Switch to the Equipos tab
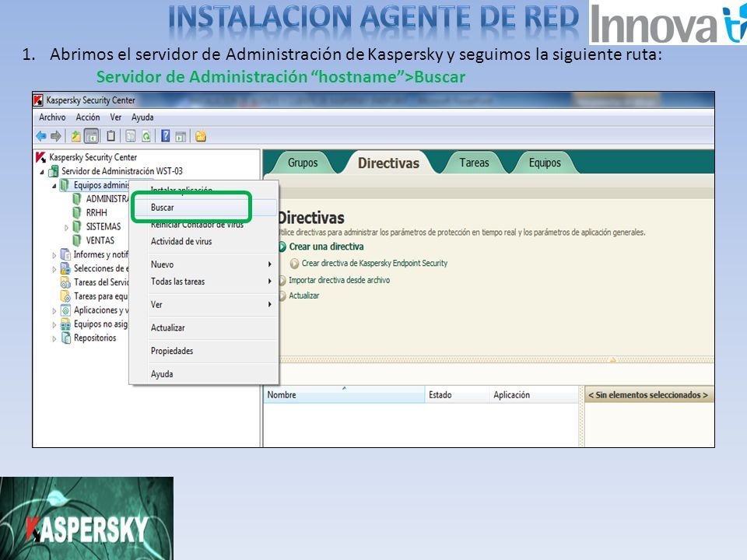The width and height of the screenshot is (747, 560). 545,163
